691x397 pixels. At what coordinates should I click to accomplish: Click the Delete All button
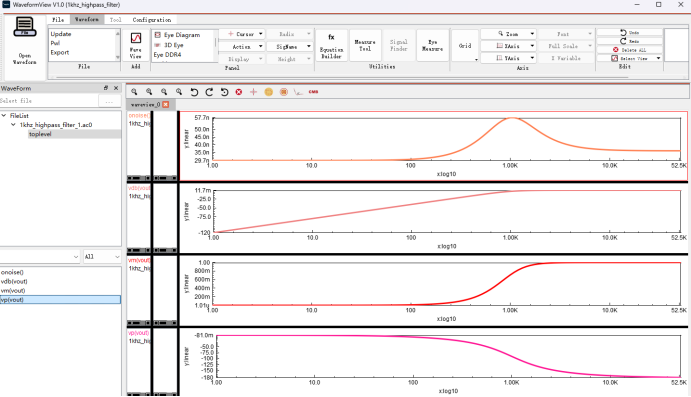tap(630, 50)
